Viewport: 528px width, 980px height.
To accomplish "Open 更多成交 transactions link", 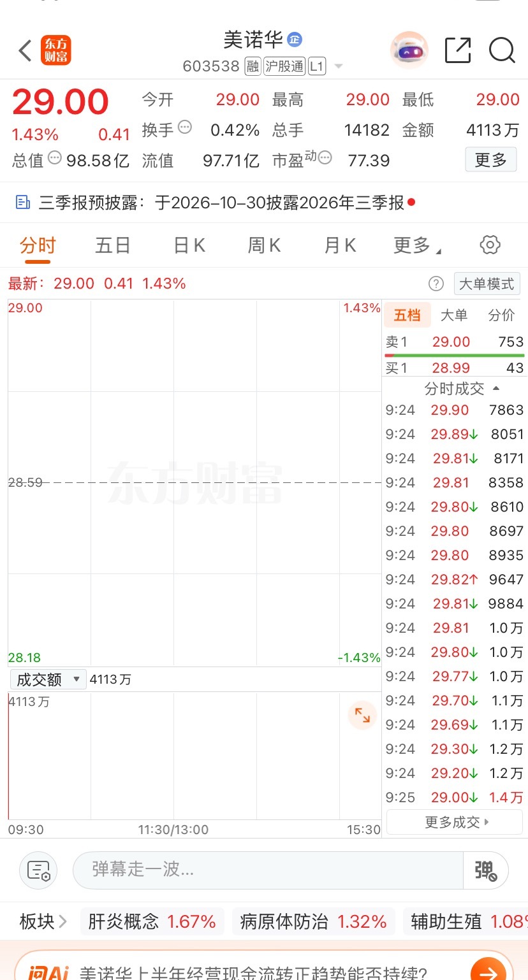I will [x=455, y=822].
